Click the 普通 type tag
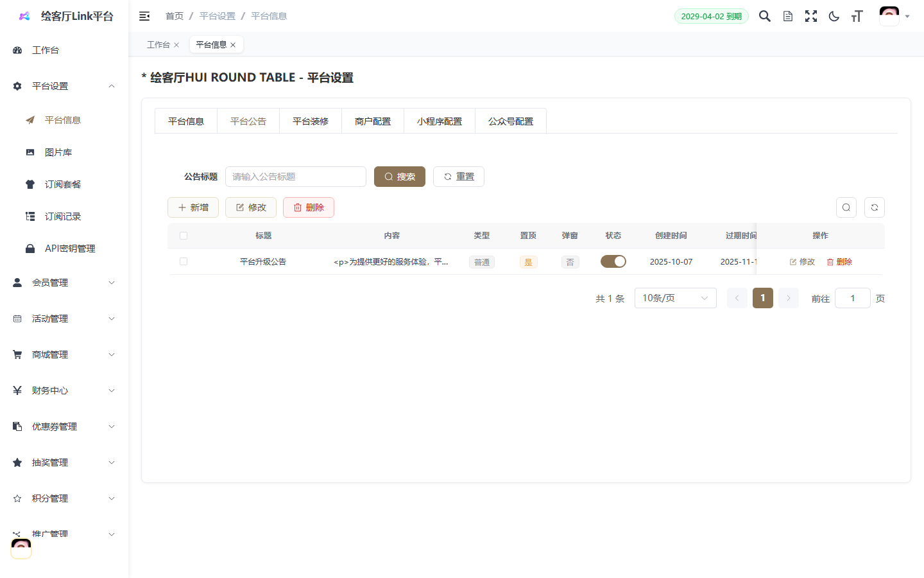Screen dimensions: 924x578 point(482,262)
